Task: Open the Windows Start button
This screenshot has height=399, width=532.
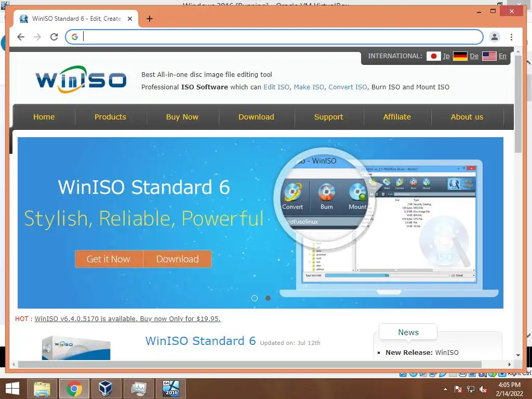Action: pyautogui.click(x=12, y=389)
